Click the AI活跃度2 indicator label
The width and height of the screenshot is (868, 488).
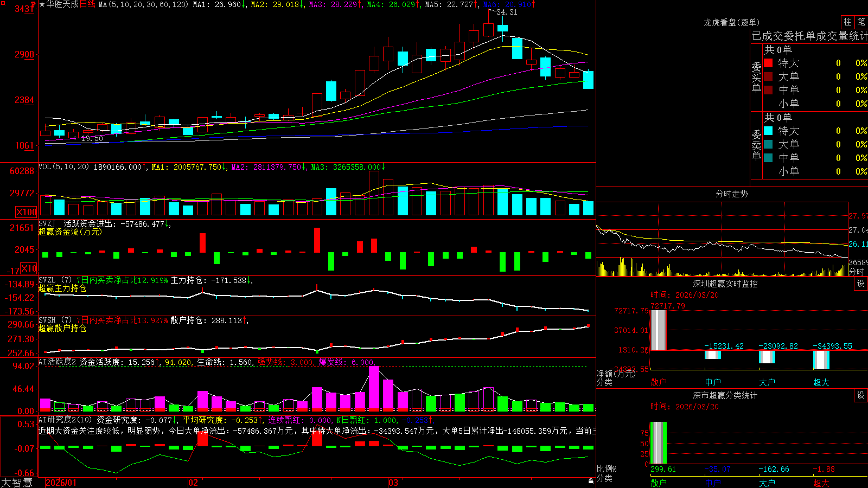pos(58,362)
